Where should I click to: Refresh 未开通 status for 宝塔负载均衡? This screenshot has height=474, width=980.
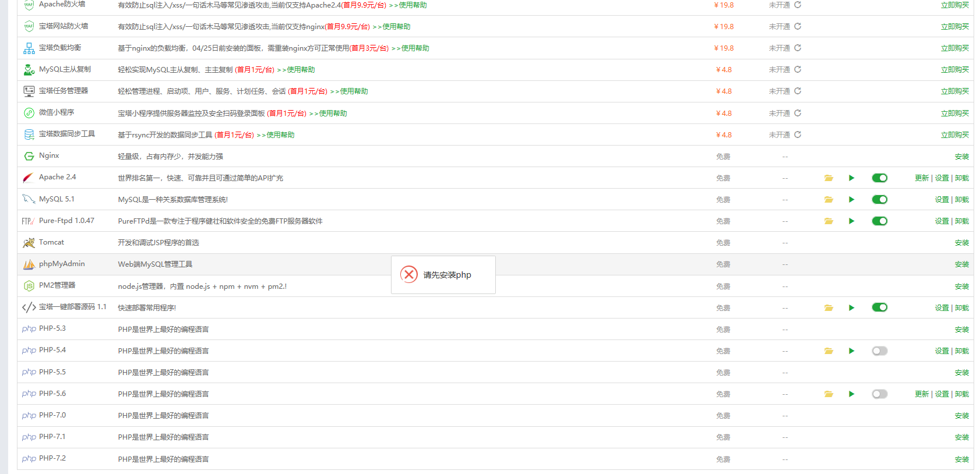point(798,48)
